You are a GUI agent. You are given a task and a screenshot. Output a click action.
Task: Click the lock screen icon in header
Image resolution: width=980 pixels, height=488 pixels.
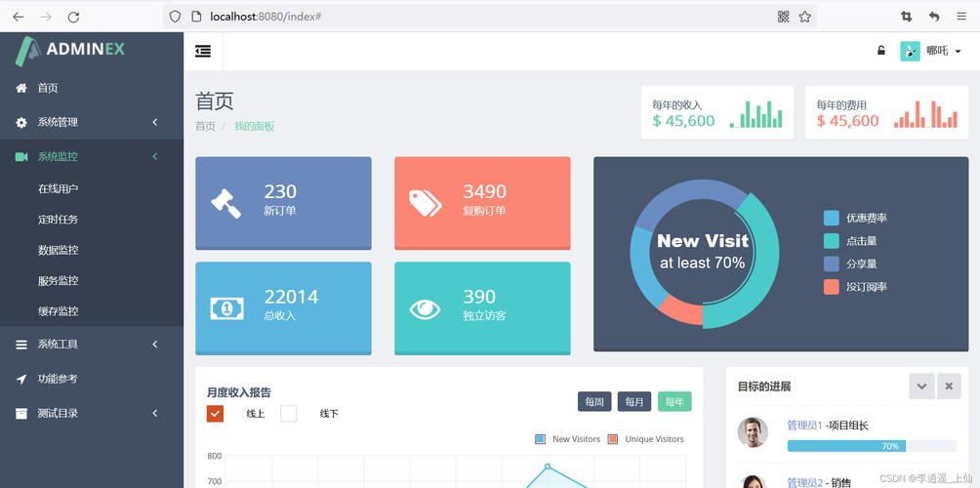[881, 51]
